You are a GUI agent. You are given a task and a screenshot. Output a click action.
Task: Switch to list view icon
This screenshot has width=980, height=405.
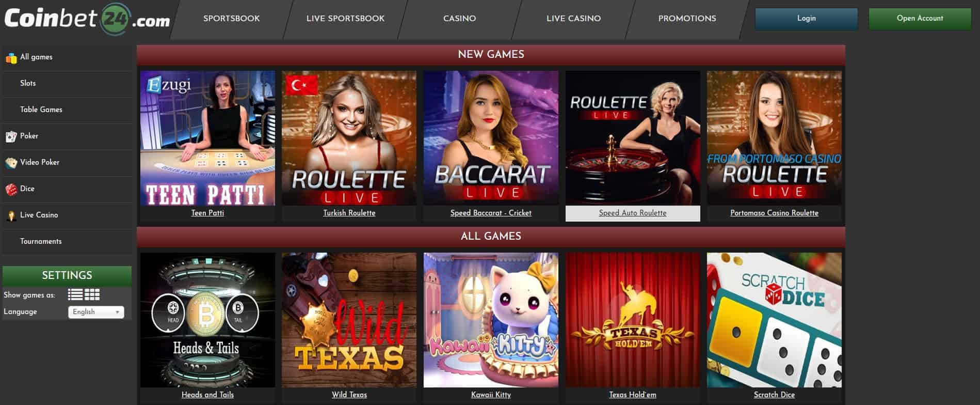pyautogui.click(x=75, y=295)
